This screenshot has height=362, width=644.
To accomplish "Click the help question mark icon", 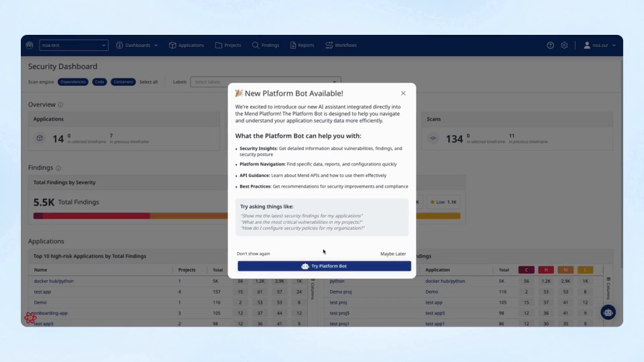I will pyautogui.click(x=550, y=45).
